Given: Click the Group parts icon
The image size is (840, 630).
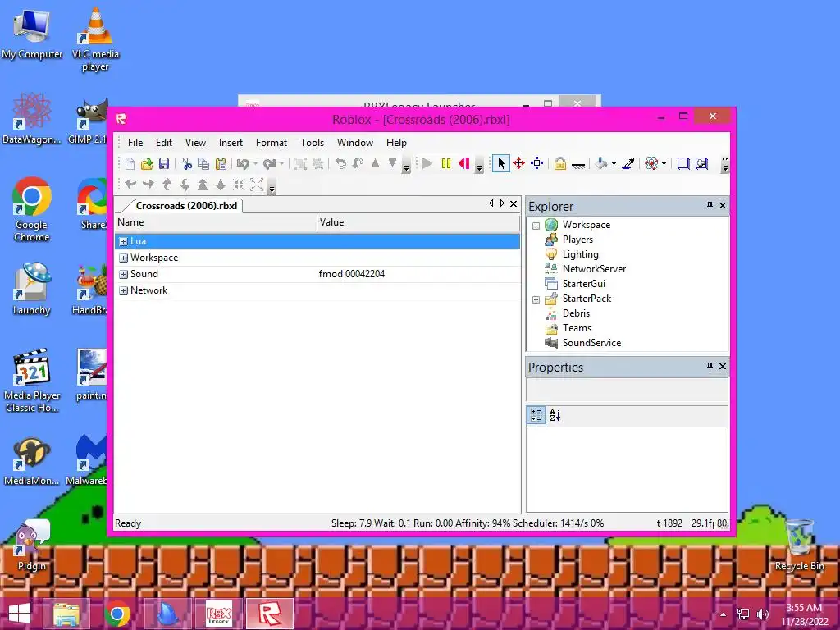Looking at the screenshot, I should pyautogui.click(x=301, y=164).
